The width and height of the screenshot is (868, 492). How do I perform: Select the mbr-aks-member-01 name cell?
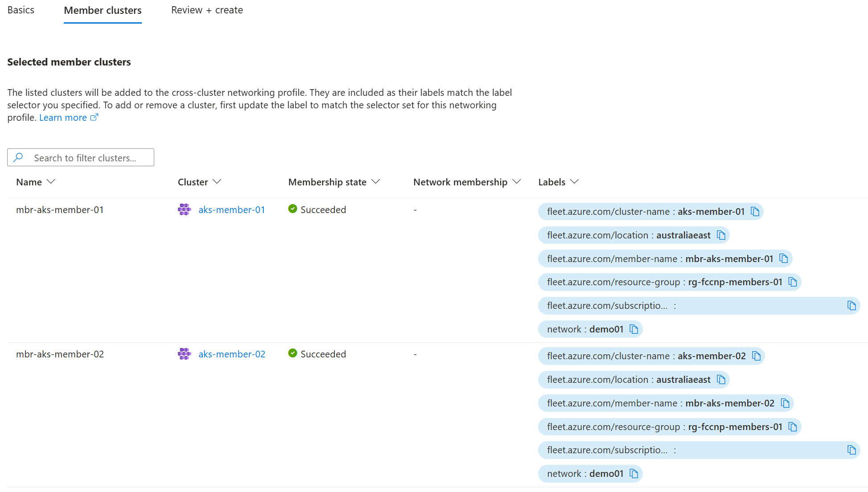(x=60, y=209)
